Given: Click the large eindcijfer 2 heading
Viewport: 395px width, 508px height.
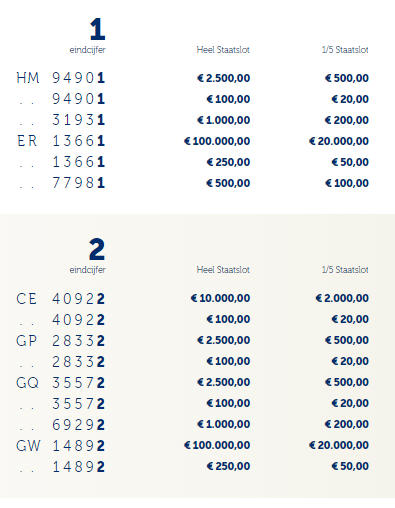Looking at the screenshot, I should click(x=97, y=249).
